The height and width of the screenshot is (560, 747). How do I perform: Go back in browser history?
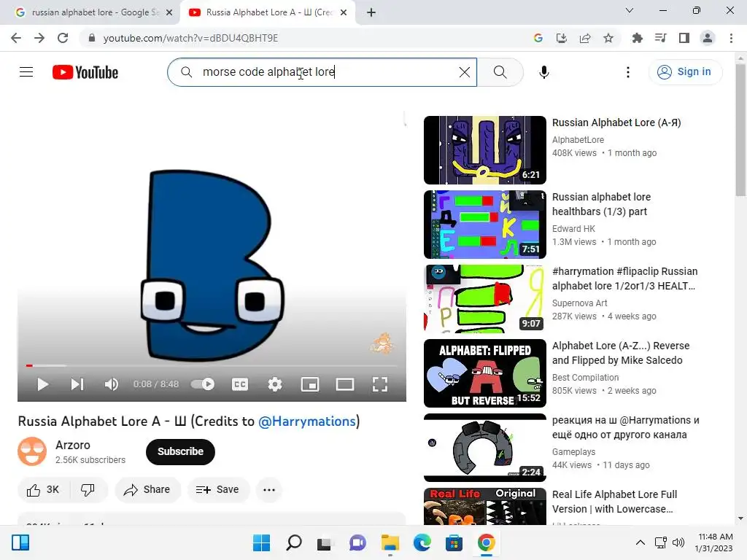(x=16, y=38)
